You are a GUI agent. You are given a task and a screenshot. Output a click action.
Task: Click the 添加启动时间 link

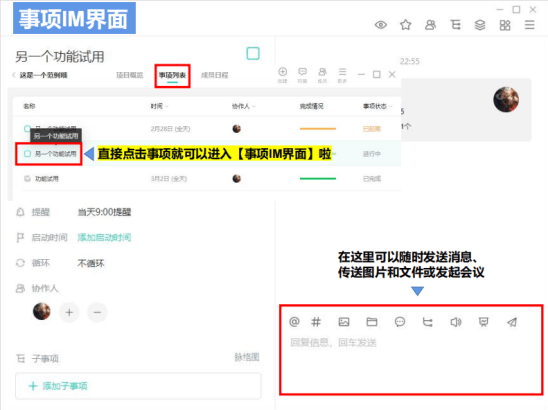pyautogui.click(x=104, y=238)
